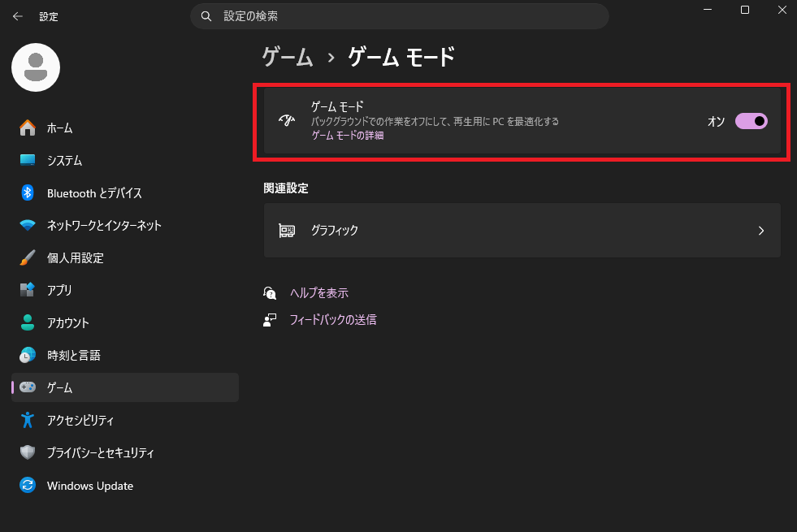The width and height of the screenshot is (797, 532).
Task: Open the ゲーム モードの詳細 link
Action: point(347,136)
